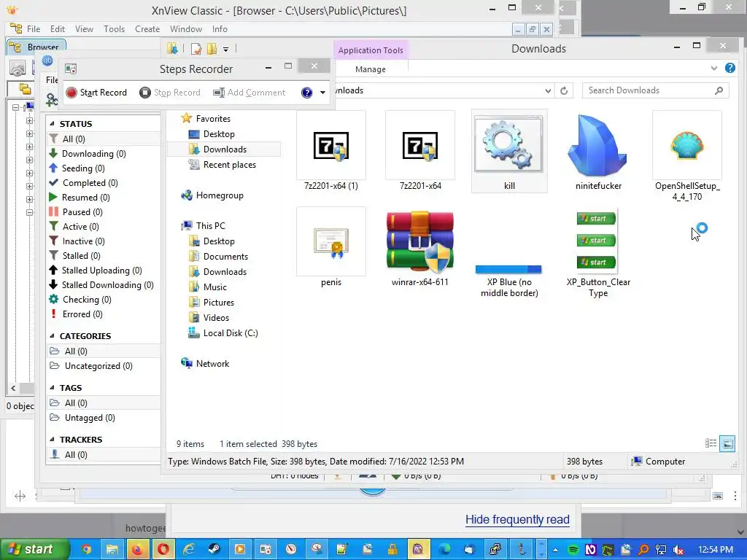Viewport: 747px width, 560px height.
Task: Collapse the TAGS section
Action: (52, 388)
